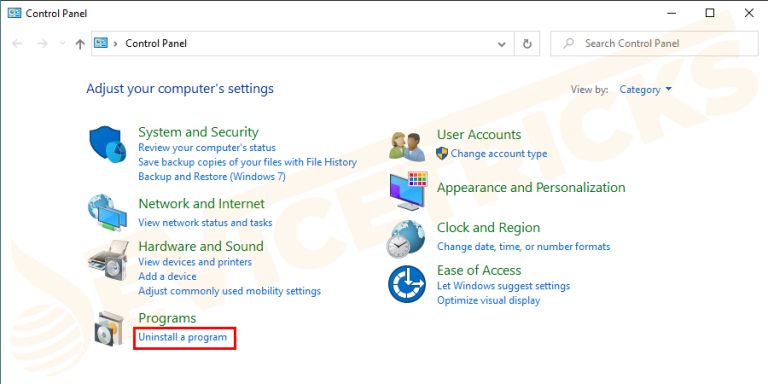Open Change account type link
This screenshot has height=384, width=768.
(x=499, y=153)
